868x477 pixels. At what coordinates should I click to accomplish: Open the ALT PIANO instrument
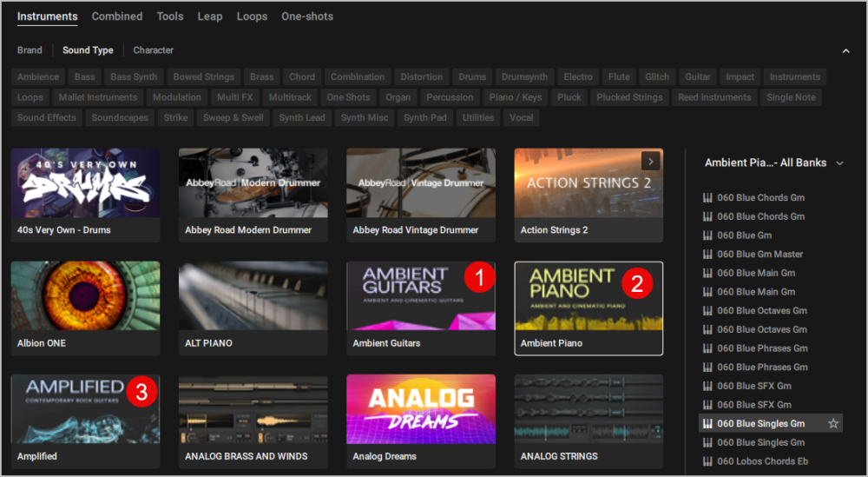[253, 308]
